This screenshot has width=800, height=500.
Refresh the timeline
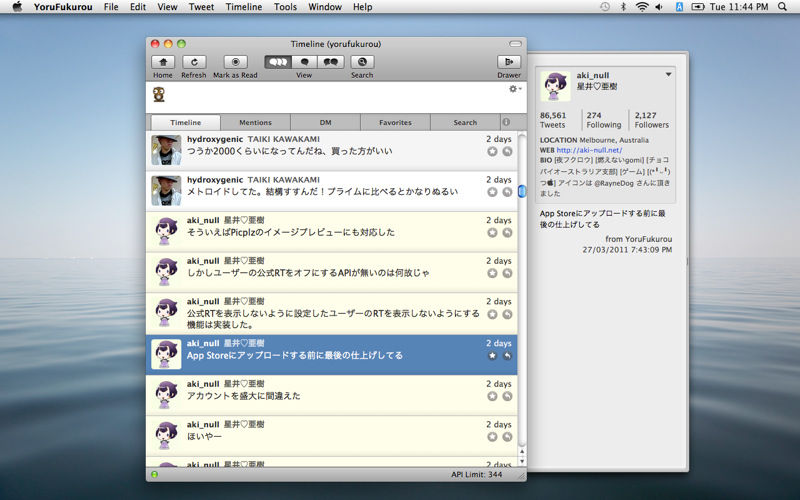click(193, 62)
